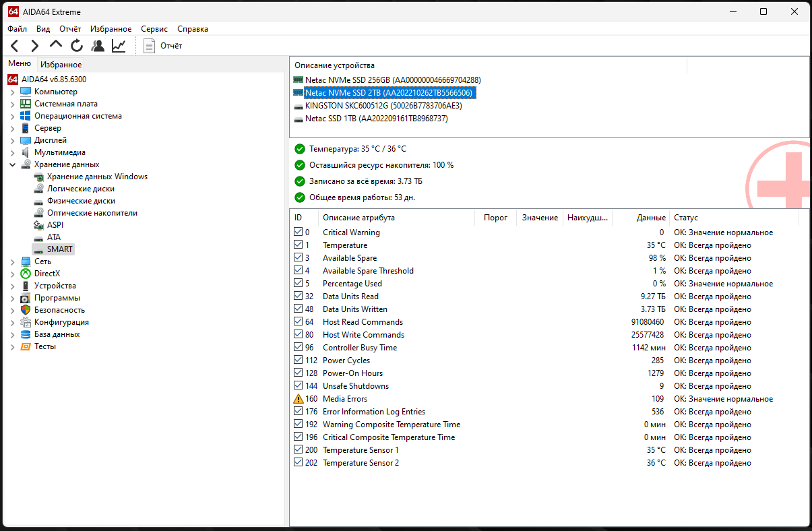Viewport: 812px width, 531px height.
Task: Click the Операционная система Windows icon
Action: click(26, 116)
